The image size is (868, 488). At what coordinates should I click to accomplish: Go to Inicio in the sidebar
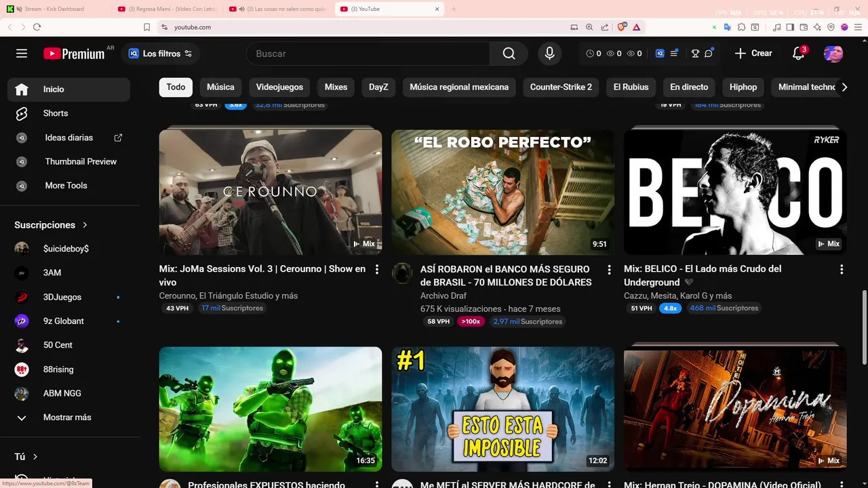pyautogui.click(x=68, y=89)
